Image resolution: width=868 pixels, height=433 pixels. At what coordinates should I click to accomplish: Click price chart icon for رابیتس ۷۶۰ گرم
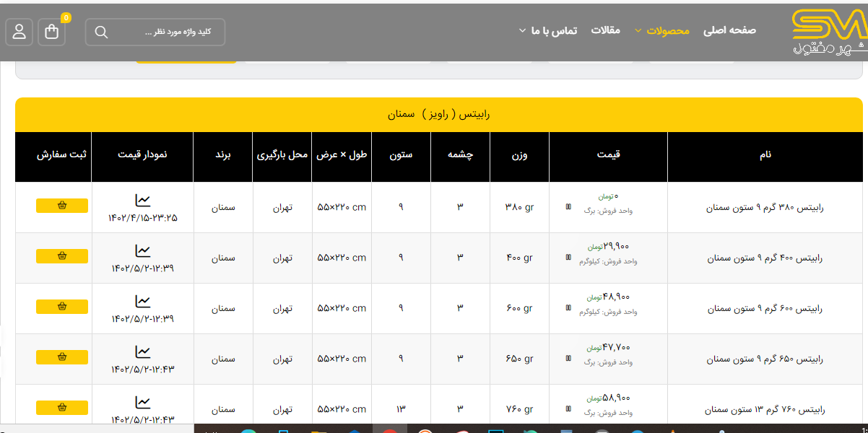pyautogui.click(x=143, y=402)
